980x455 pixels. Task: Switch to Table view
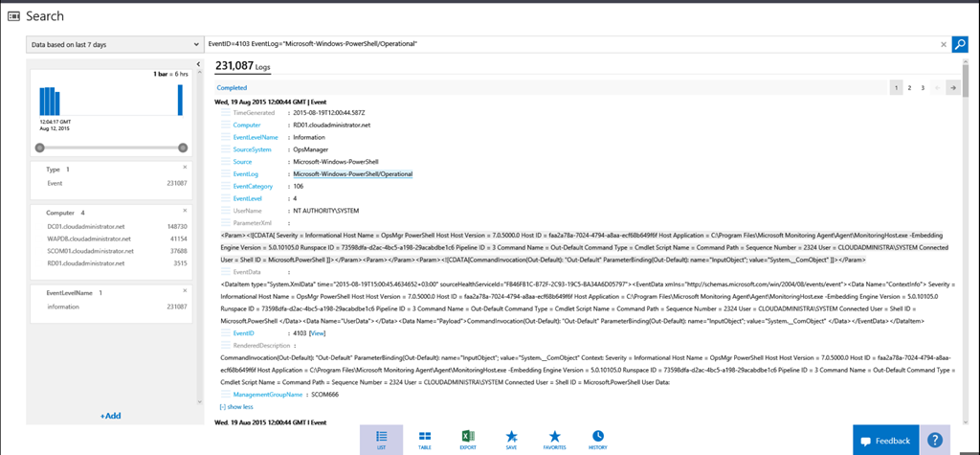tap(426, 440)
